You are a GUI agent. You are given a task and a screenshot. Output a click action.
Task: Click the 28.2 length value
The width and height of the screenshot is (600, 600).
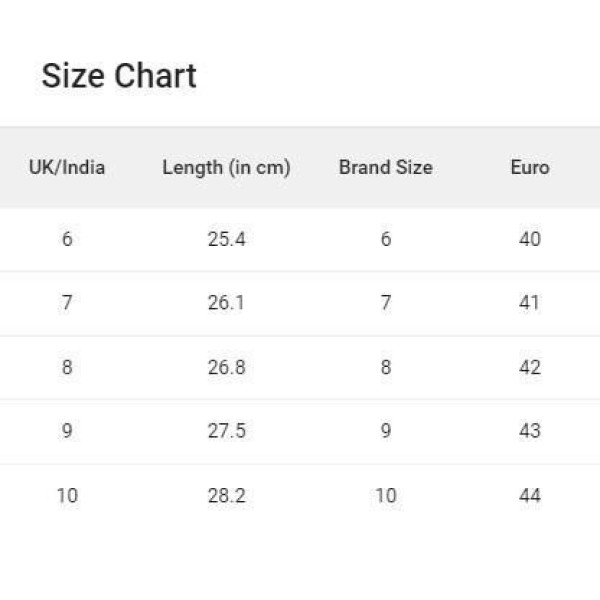coord(226,495)
